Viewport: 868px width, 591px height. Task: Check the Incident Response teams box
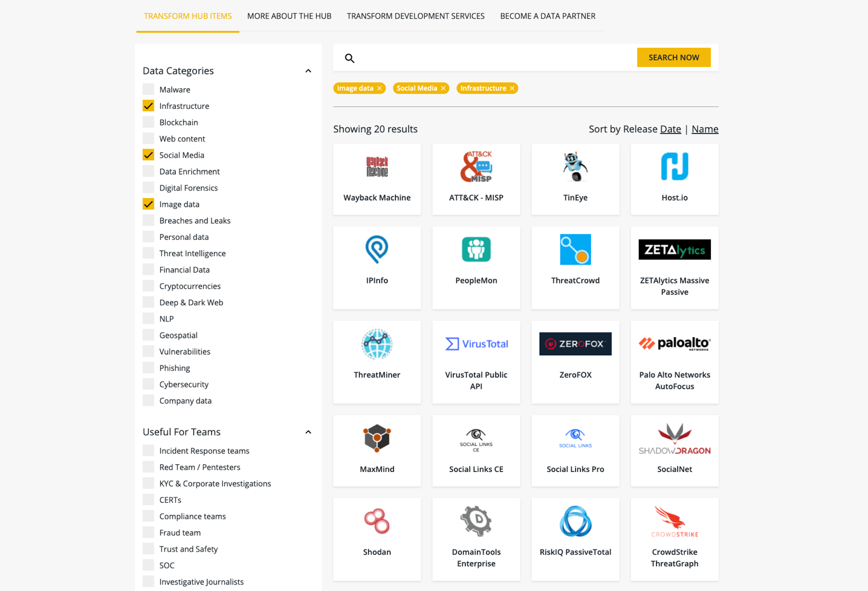pyautogui.click(x=148, y=450)
